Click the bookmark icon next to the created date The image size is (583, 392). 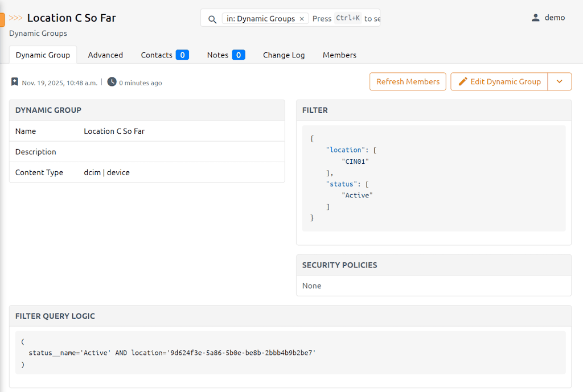pos(15,82)
